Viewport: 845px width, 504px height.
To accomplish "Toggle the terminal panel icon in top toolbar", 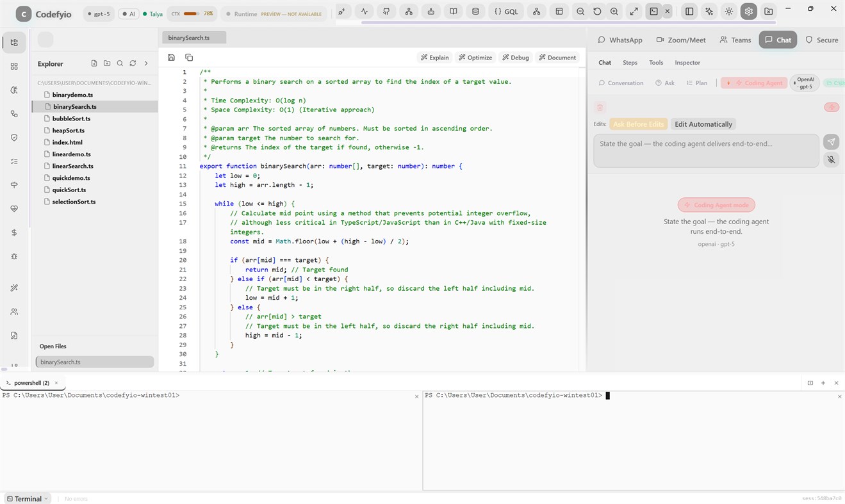I will (x=653, y=12).
